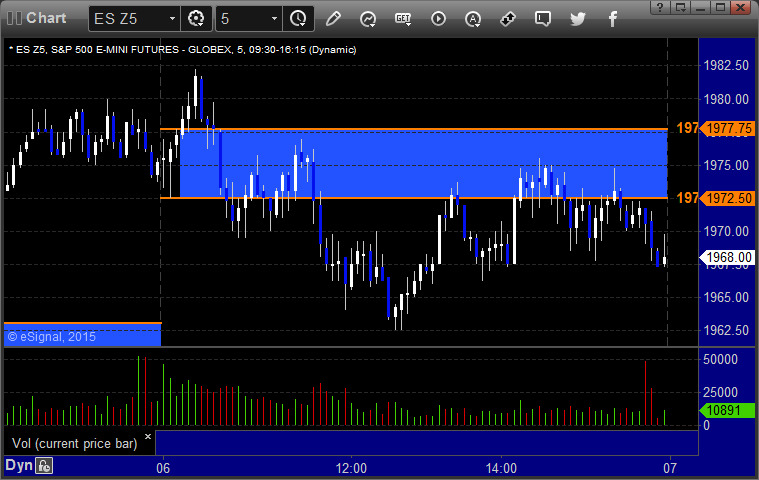Open the comment bubble icon
The width and height of the screenshot is (759, 480).
543,19
